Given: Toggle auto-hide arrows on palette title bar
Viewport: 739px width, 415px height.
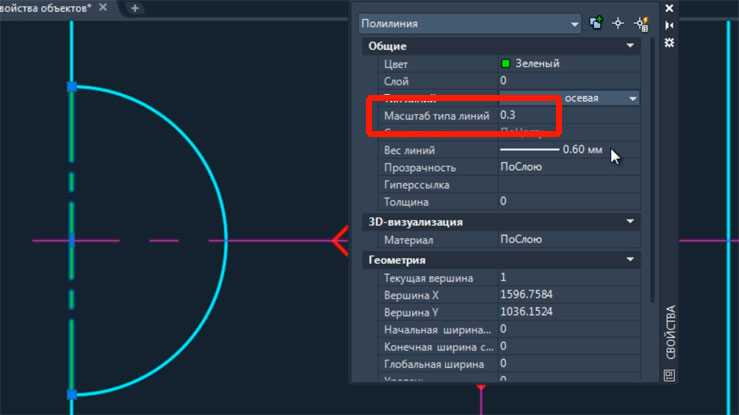Looking at the screenshot, I should 669,25.
